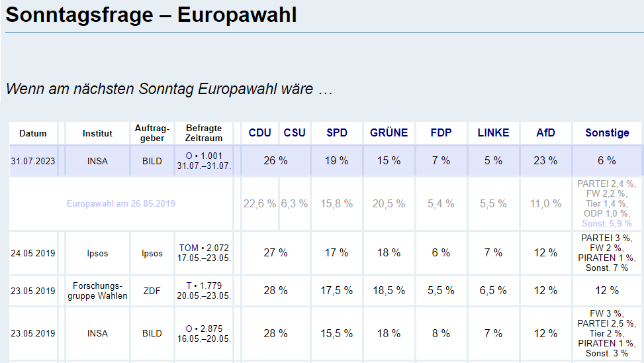Open the TOM method link in Ipsos row

[189, 248]
